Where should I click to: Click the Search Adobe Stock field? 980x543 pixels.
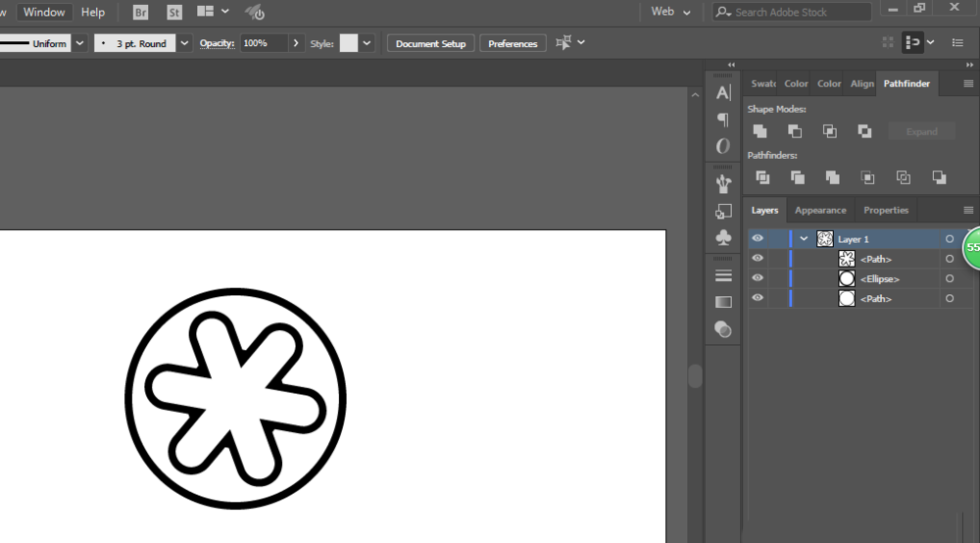[x=799, y=12]
